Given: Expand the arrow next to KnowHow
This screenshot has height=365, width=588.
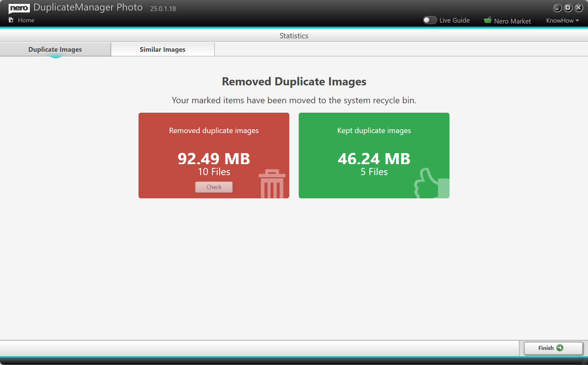Looking at the screenshot, I should click(x=577, y=21).
